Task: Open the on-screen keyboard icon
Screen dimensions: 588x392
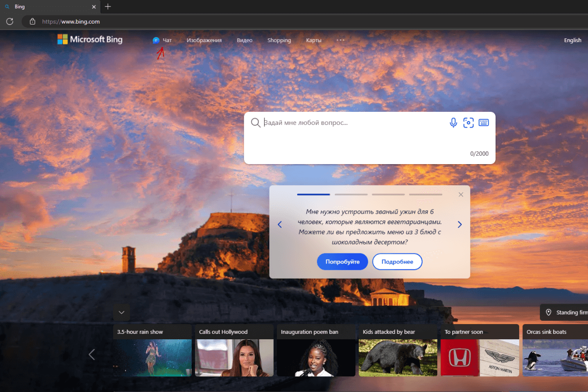Action: 484,122
